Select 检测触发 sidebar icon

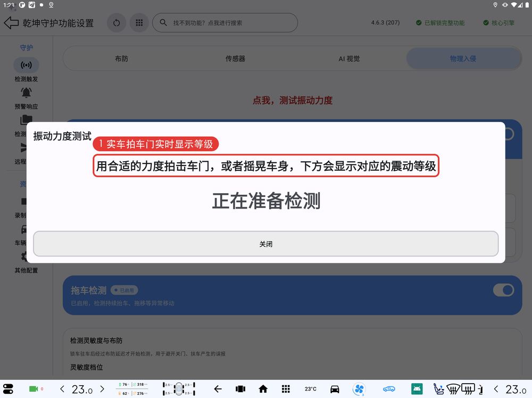(x=26, y=65)
